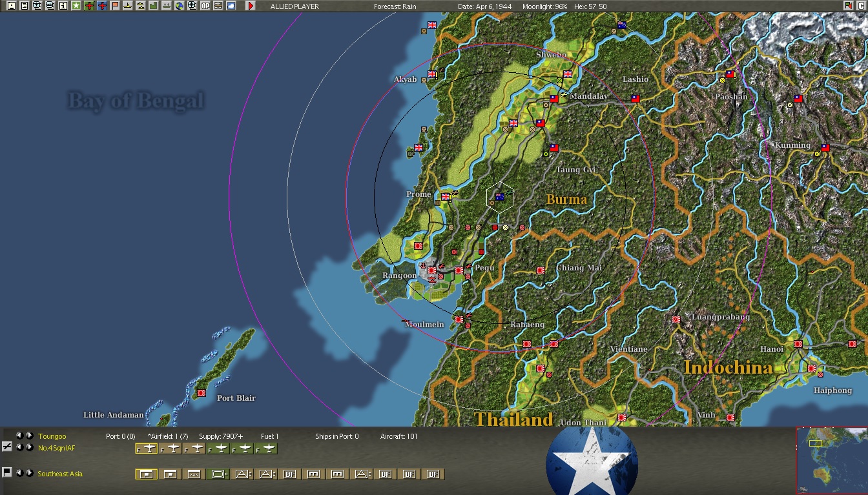Click the 'C' icon in the top-right corner

[x=861, y=6]
